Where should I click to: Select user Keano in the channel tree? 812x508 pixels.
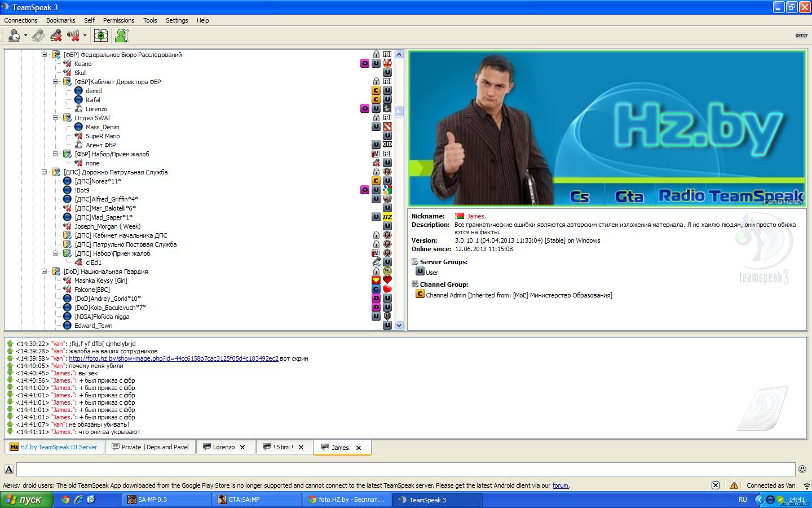83,64
